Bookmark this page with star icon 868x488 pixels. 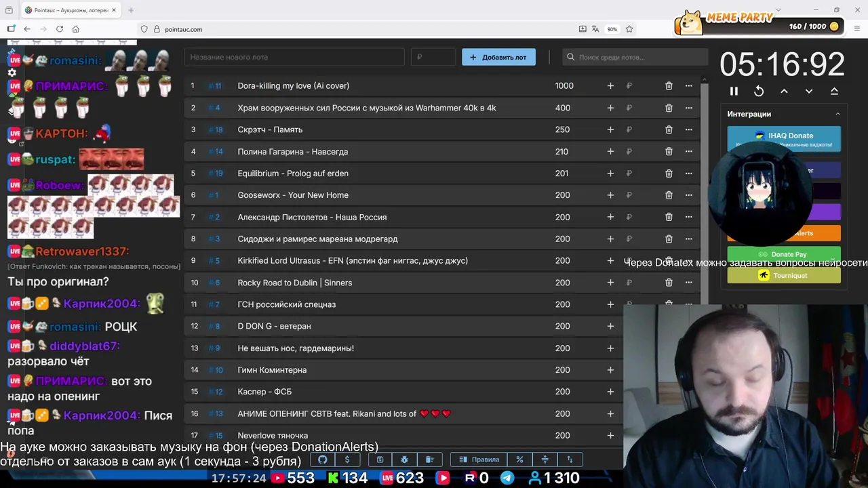(629, 29)
